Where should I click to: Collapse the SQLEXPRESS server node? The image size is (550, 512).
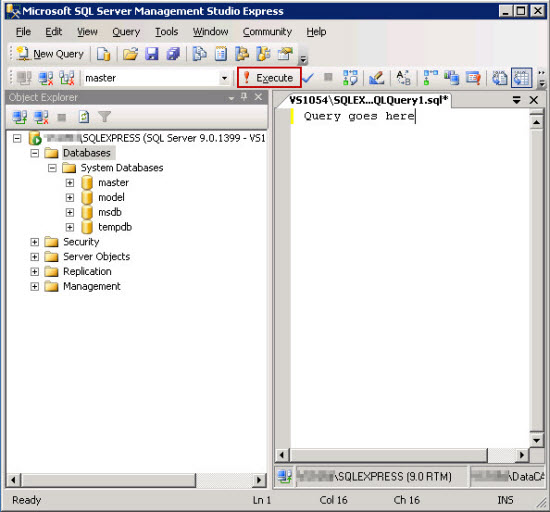pos(17,138)
